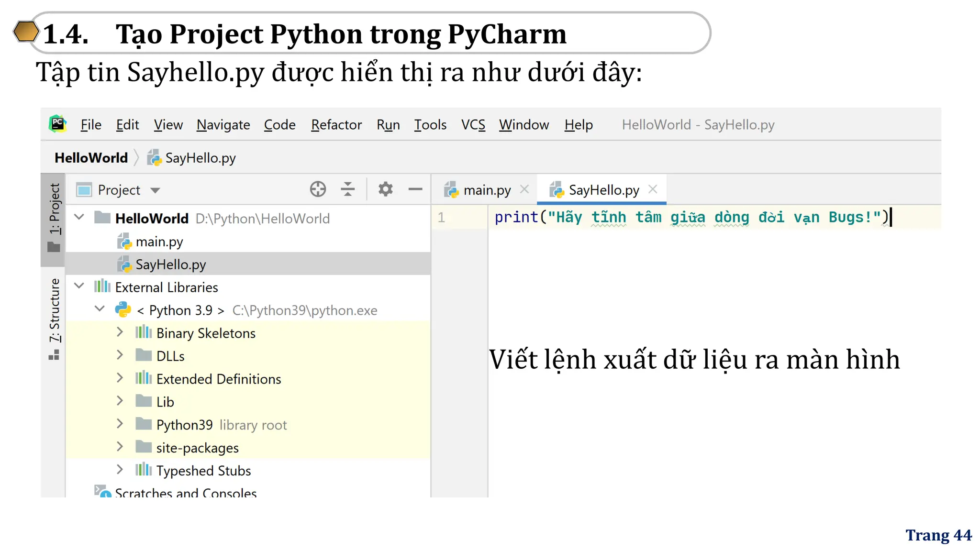Open the Window menu

[524, 125]
